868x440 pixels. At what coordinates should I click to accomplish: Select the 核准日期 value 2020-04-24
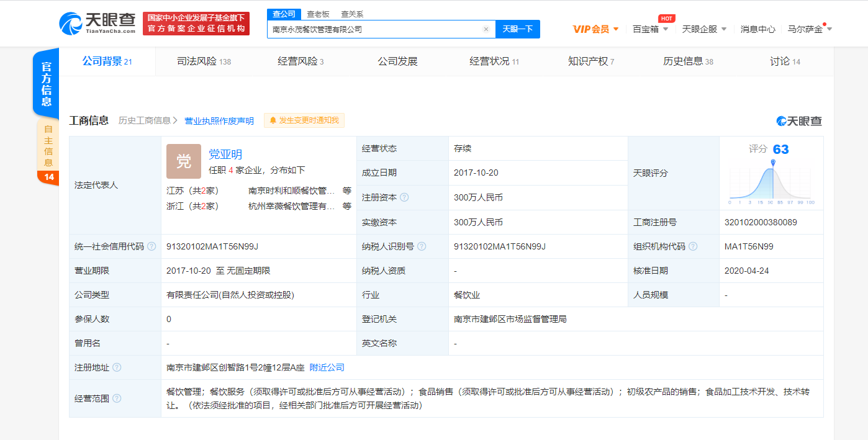(747, 271)
